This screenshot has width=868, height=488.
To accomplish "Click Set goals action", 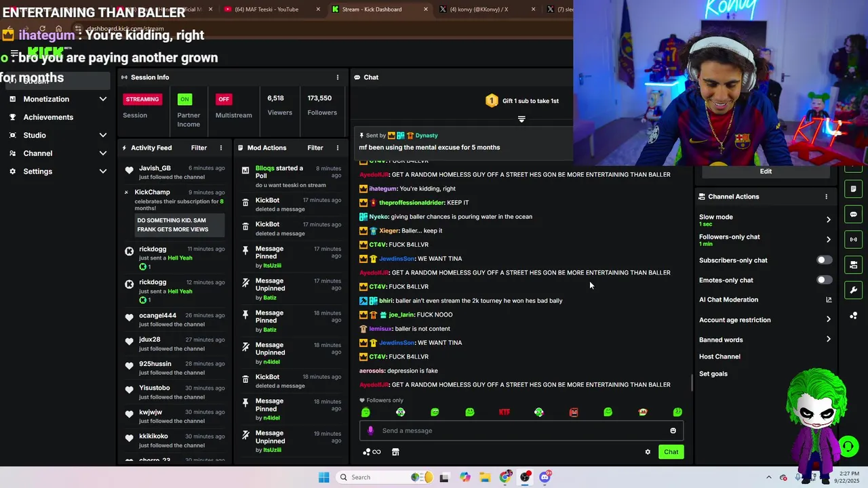I will [713, 374].
